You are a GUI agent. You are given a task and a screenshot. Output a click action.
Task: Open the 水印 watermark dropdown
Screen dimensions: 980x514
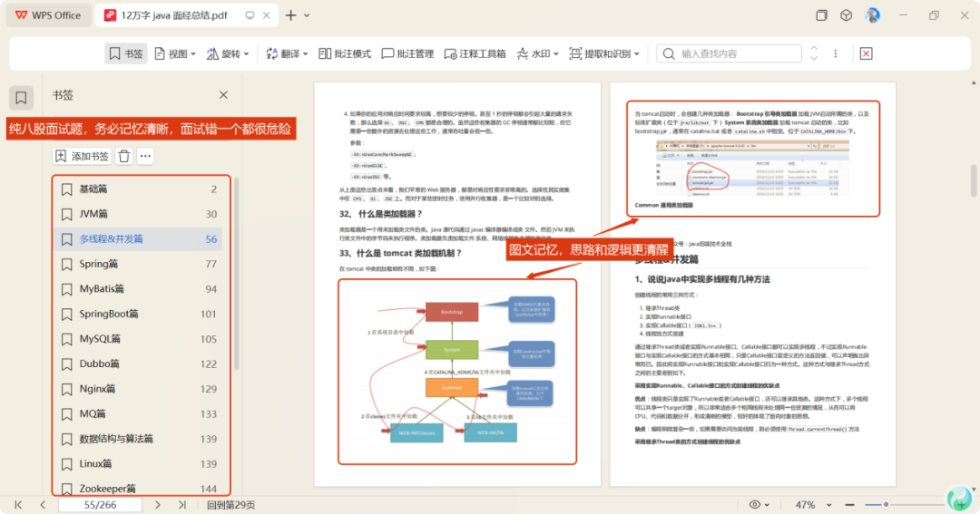(537, 53)
